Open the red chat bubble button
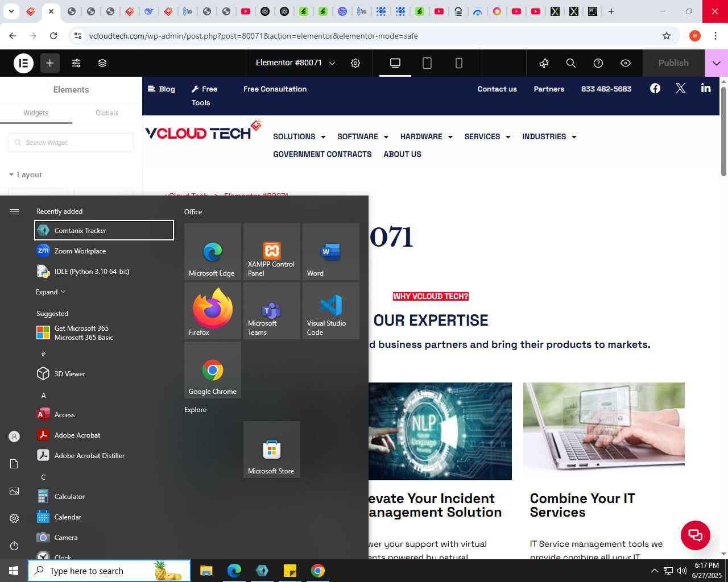The image size is (728, 582). tap(696, 535)
